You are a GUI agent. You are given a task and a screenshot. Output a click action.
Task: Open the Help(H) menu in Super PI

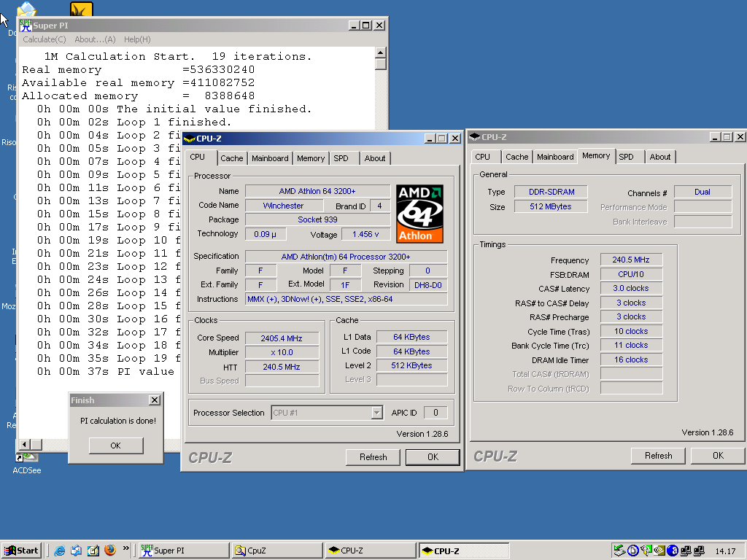[137, 39]
